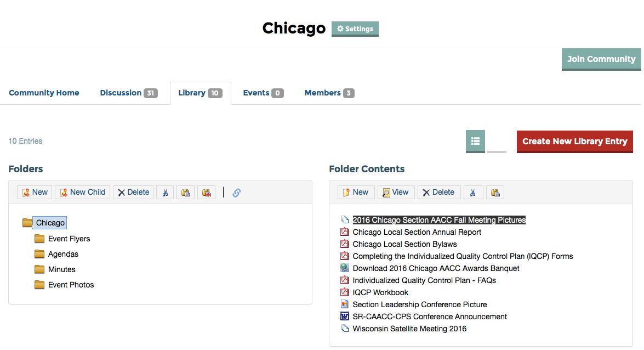Click the cut scissors icon in Folders toolbar
This screenshot has height=350, width=644.
pos(165,193)
